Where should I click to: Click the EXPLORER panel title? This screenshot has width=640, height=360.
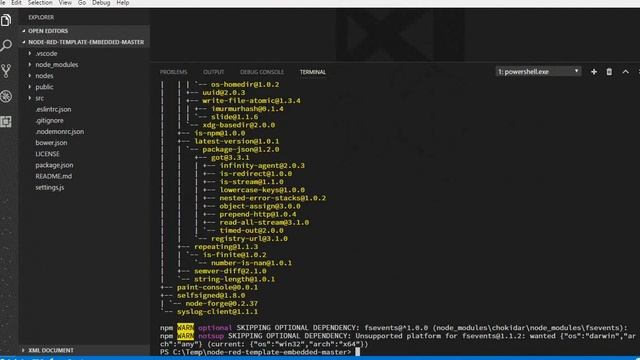[41, 17]
